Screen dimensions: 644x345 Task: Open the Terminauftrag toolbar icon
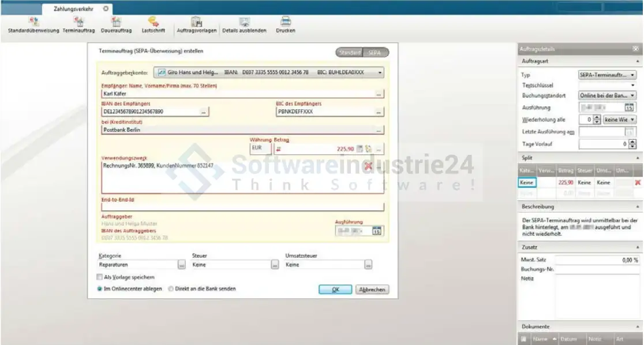pyautogui.click(x=78, y=22)
